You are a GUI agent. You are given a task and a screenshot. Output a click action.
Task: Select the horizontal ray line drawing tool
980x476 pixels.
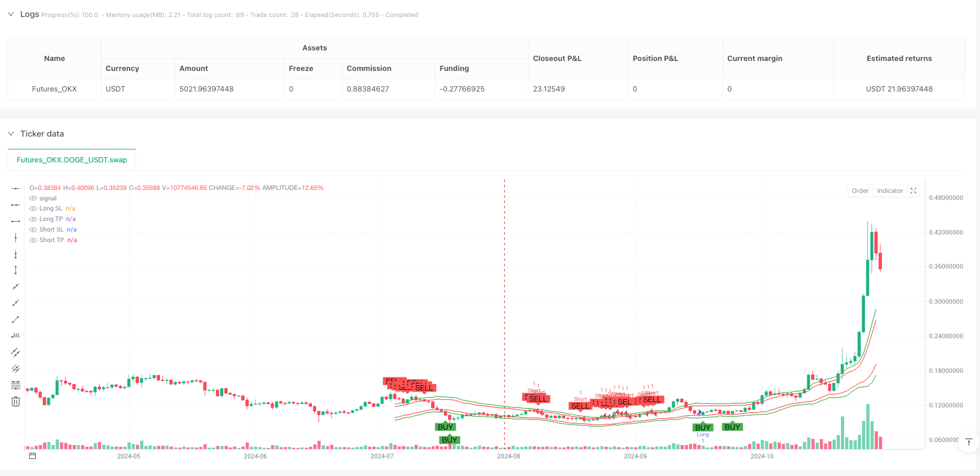point(16,205)
